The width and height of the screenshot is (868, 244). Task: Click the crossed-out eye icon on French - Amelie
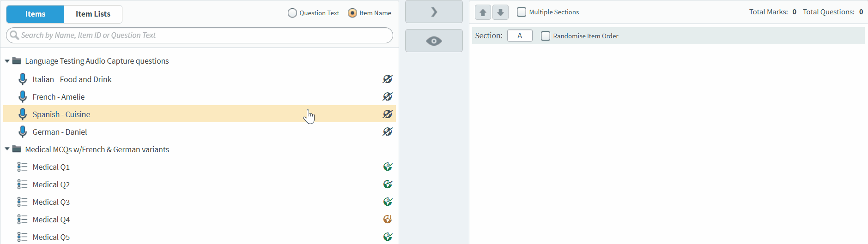click(387, 97)
